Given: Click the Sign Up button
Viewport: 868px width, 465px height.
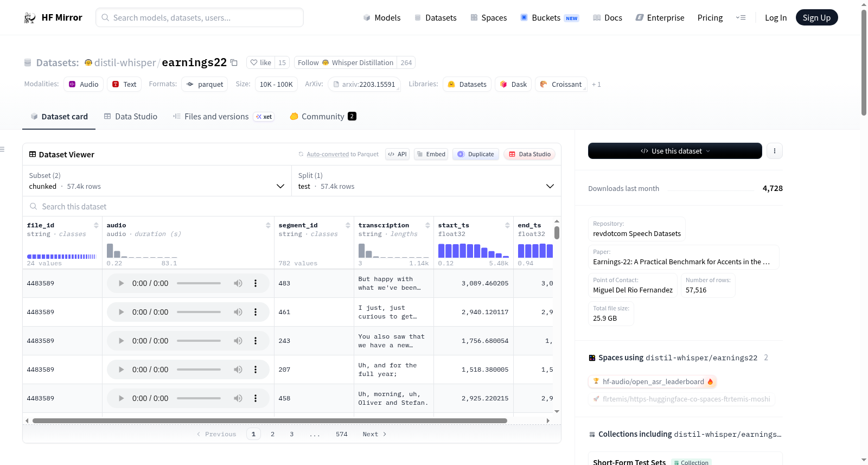Looking at the screenshot, I should point(816,18).
